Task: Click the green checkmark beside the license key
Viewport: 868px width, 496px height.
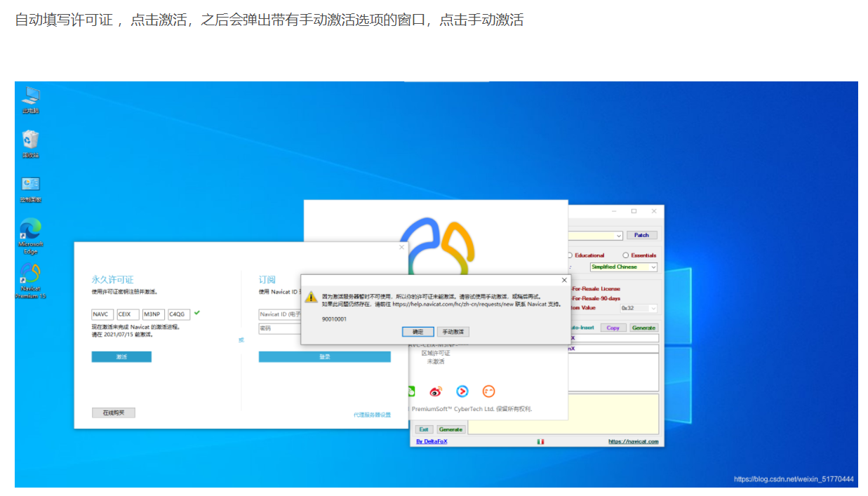Action: (197, 312)
